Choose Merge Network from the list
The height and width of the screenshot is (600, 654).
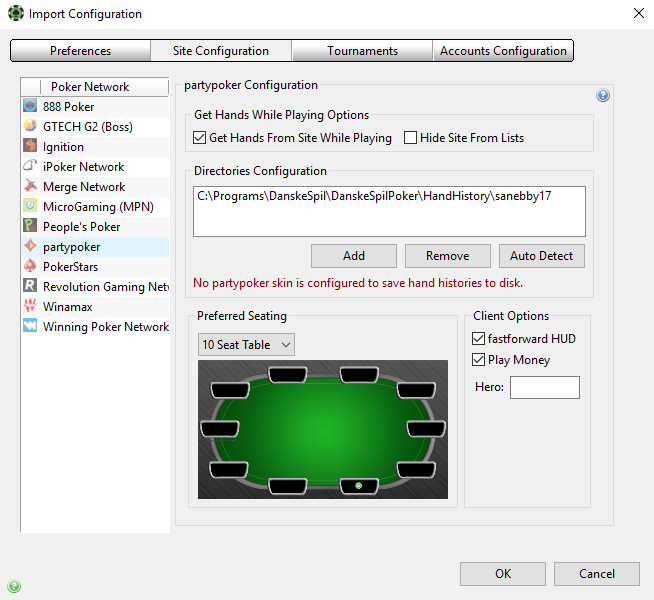pyautogui.click(x=95, y=187)
